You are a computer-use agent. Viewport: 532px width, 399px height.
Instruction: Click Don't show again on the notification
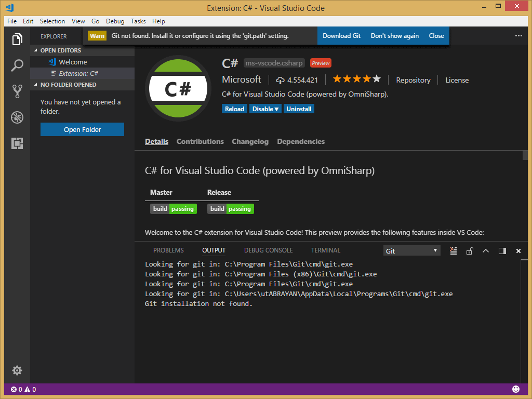coord(395,36)
